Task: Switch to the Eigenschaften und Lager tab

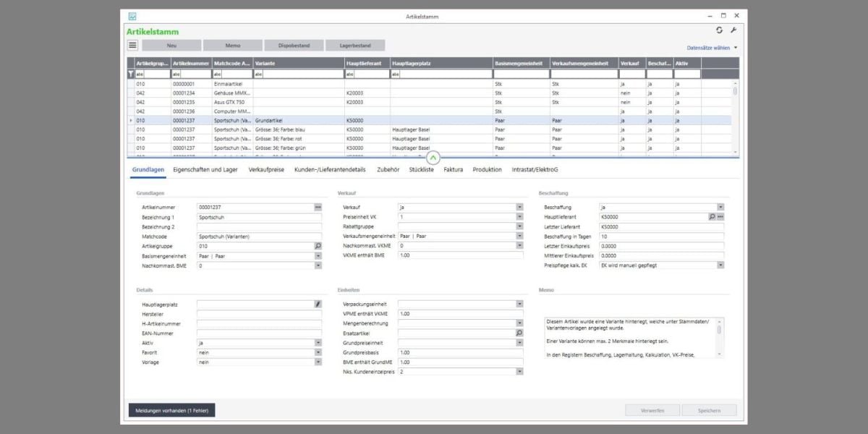Action: pos(205,170)
